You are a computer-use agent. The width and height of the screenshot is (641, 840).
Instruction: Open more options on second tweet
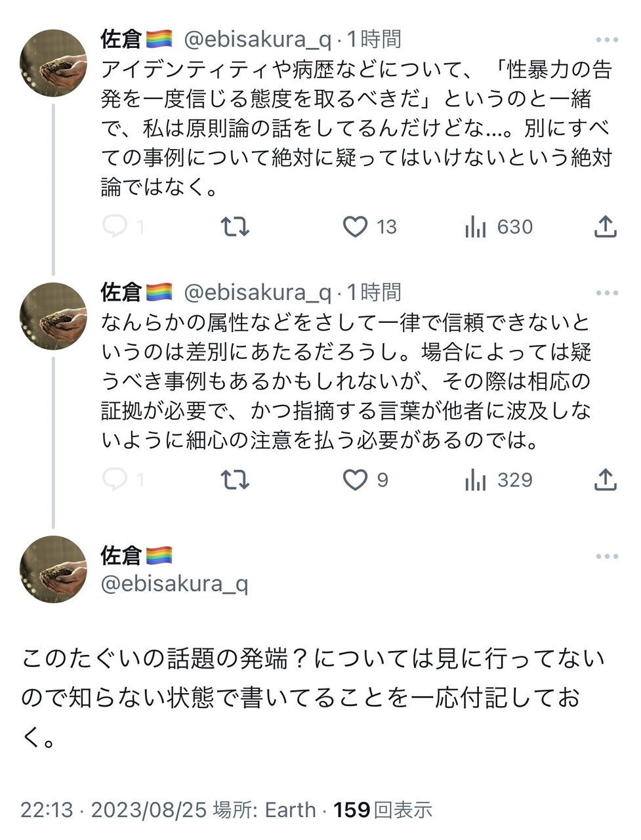(x=607, y=293)
